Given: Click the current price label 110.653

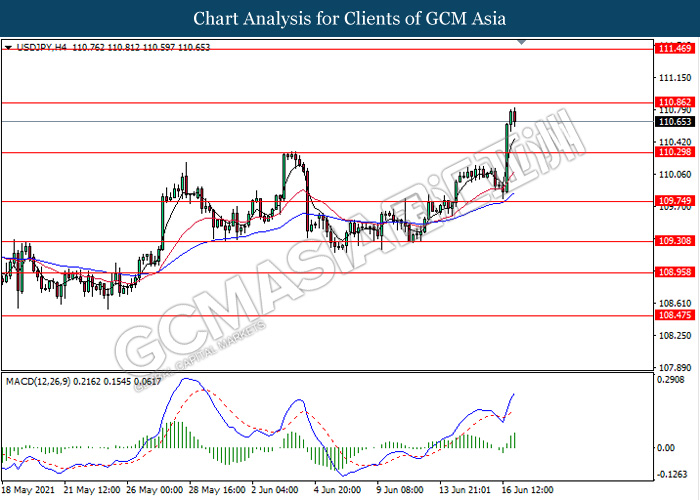Looking at the screenshot, I should tap(675, 122).
